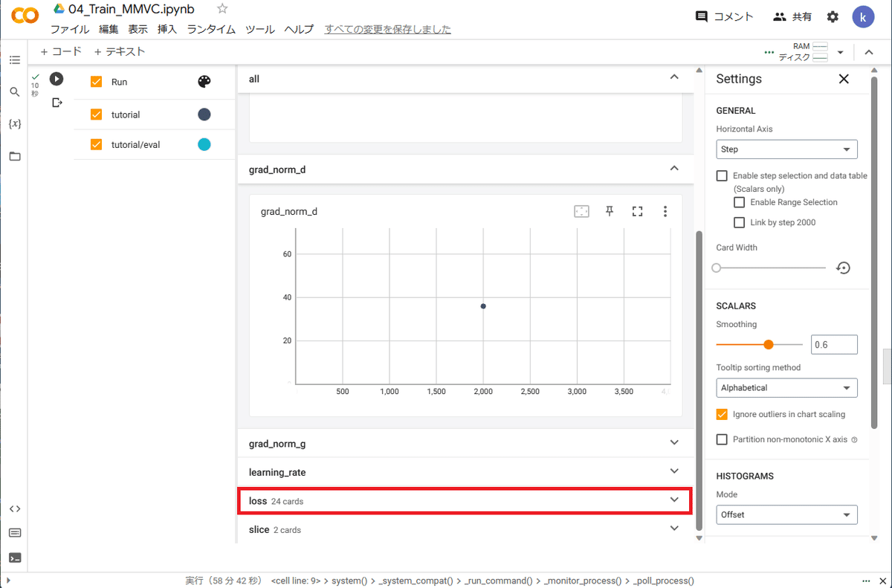
Task: Open the code snippets sidebar icon
Action: [15, 508]
